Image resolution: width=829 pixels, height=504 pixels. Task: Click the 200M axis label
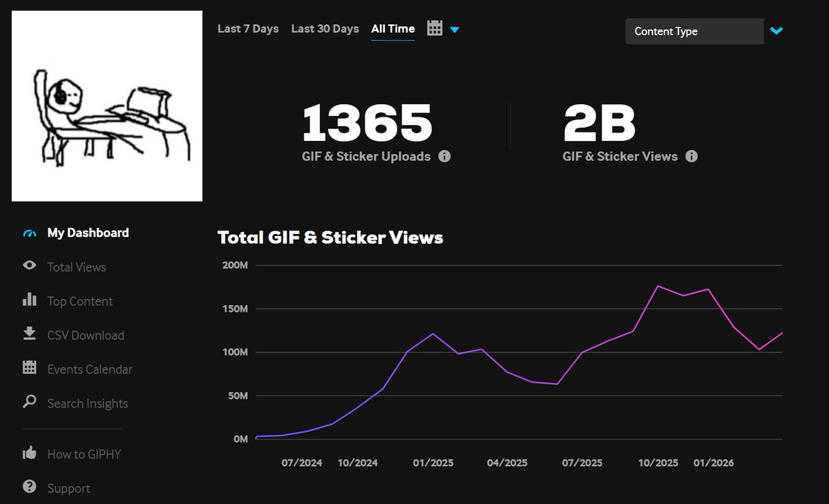[235, 265]
